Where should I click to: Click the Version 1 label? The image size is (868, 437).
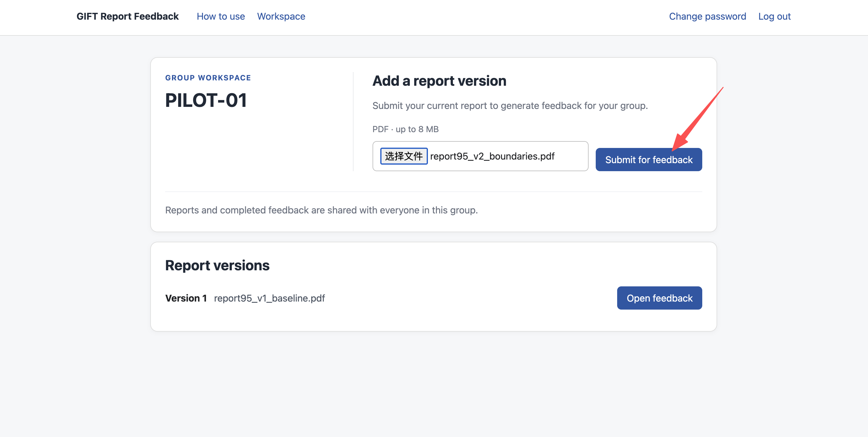(x=186, y=298)
